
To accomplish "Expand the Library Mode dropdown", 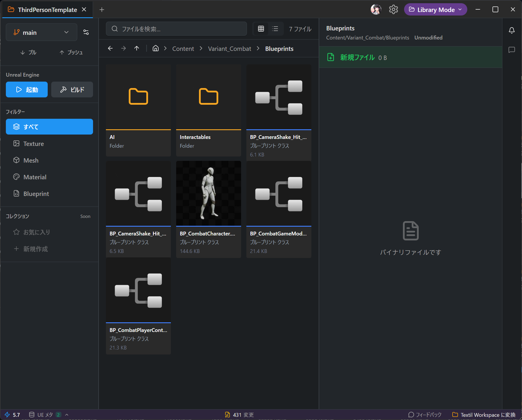I will (x=435, y=10).
